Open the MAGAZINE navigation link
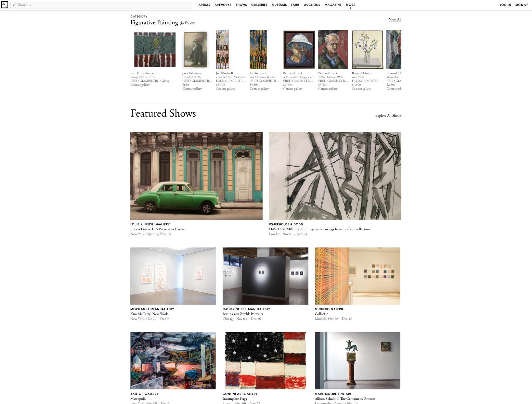The height and width of the screenshot is (404, 532). pyautogui.click(x=333, y=5)
